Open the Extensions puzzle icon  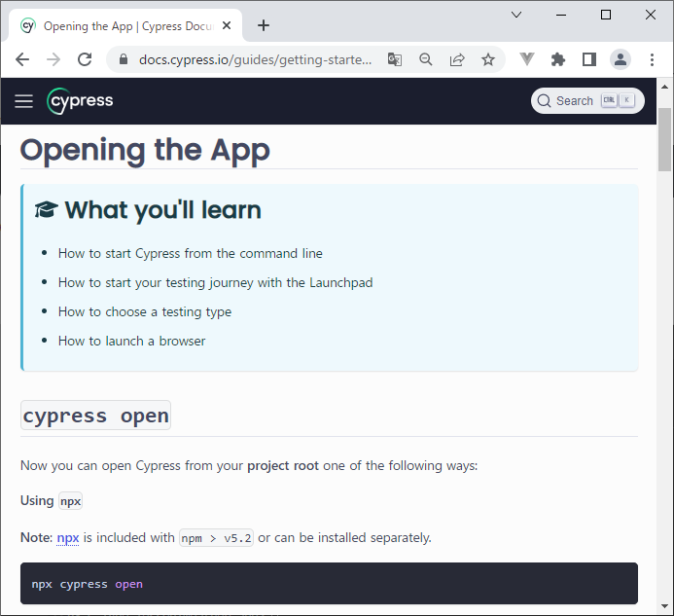558,59
